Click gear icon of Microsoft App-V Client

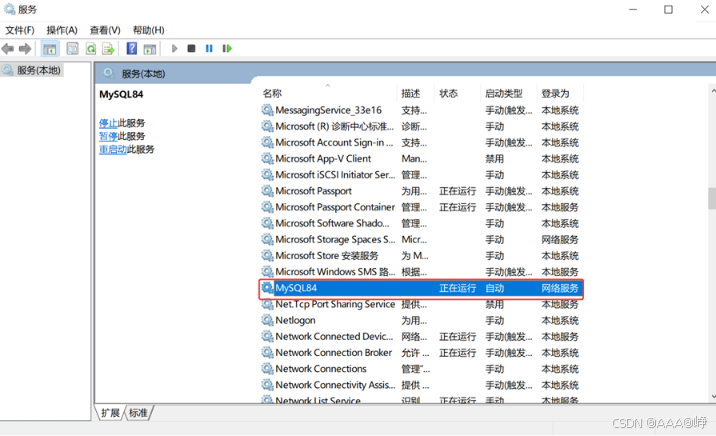point(267,158)
